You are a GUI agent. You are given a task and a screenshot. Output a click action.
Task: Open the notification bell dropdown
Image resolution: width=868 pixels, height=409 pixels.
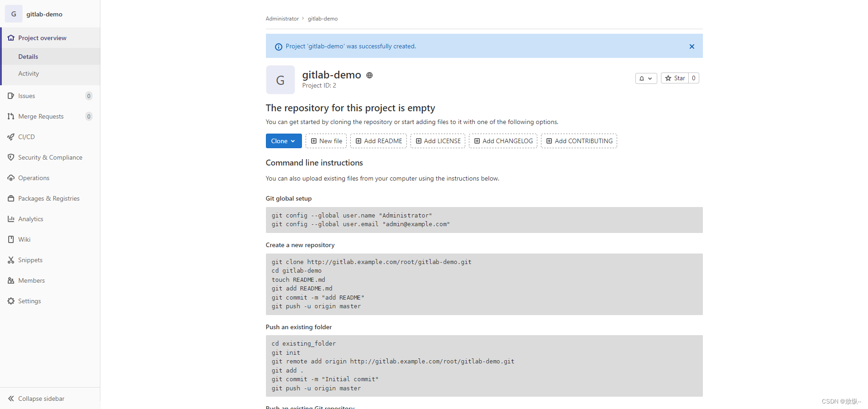(646, 78)
